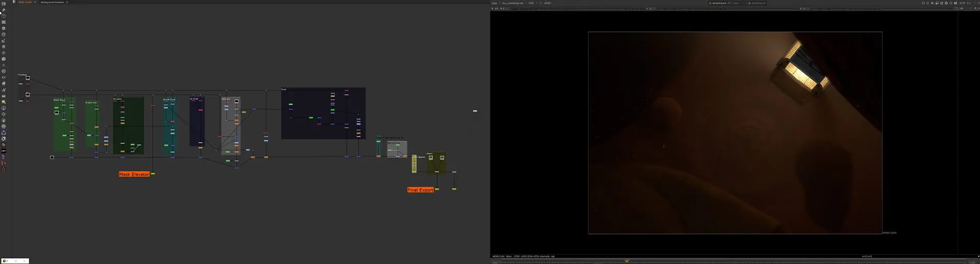Open the Image nodes menu in toolbar
This screenshot has height=264, width=980.
[4, 4]
